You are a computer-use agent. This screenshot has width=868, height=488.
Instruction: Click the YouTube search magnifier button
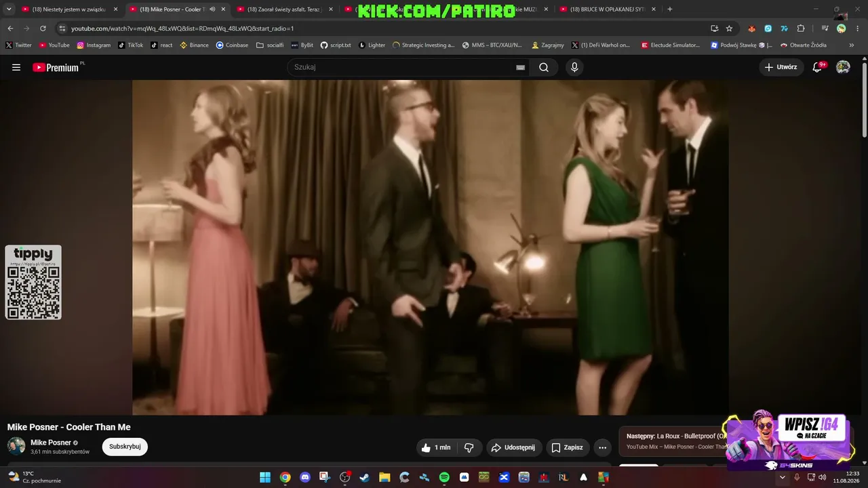point(544,67)
